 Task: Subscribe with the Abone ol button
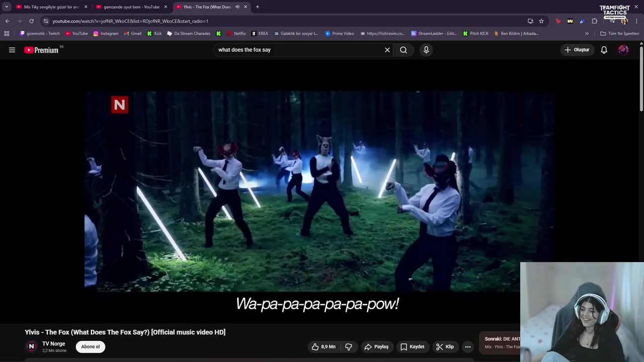[91, 346]
